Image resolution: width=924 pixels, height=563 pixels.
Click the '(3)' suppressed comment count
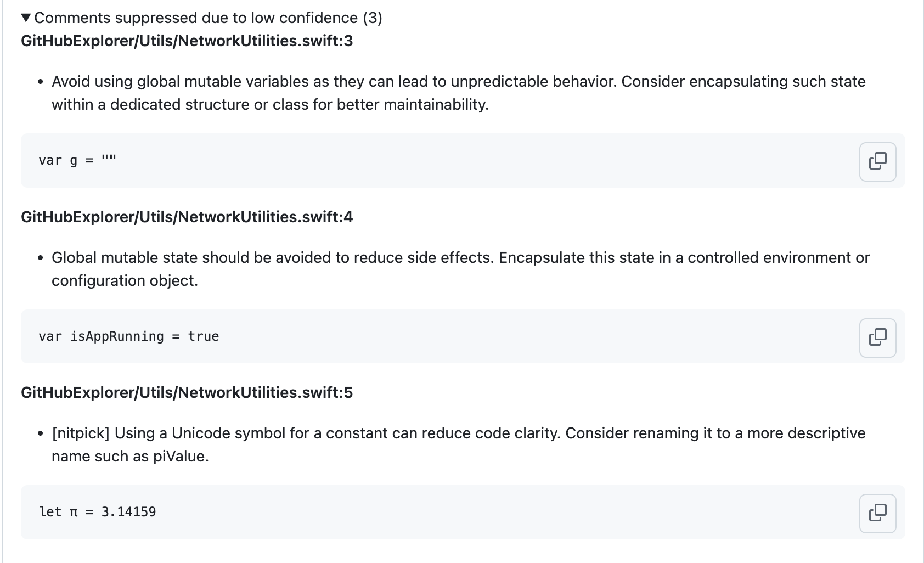[x=373, y=18]
